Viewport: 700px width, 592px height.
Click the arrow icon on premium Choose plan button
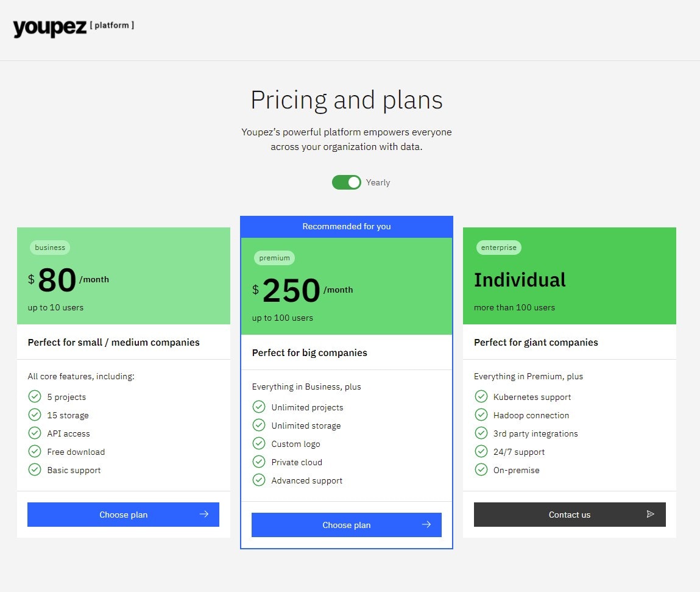(426, 525)
